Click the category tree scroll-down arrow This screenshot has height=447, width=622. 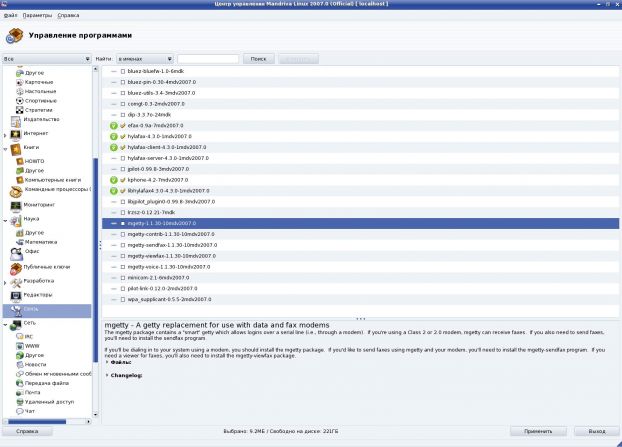pos(95,415)
